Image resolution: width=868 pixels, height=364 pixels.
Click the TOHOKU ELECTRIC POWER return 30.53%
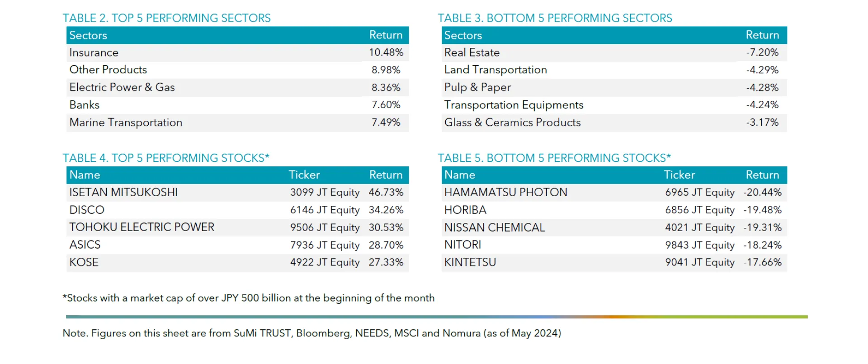pyautogui.click(x=386, y=227)
